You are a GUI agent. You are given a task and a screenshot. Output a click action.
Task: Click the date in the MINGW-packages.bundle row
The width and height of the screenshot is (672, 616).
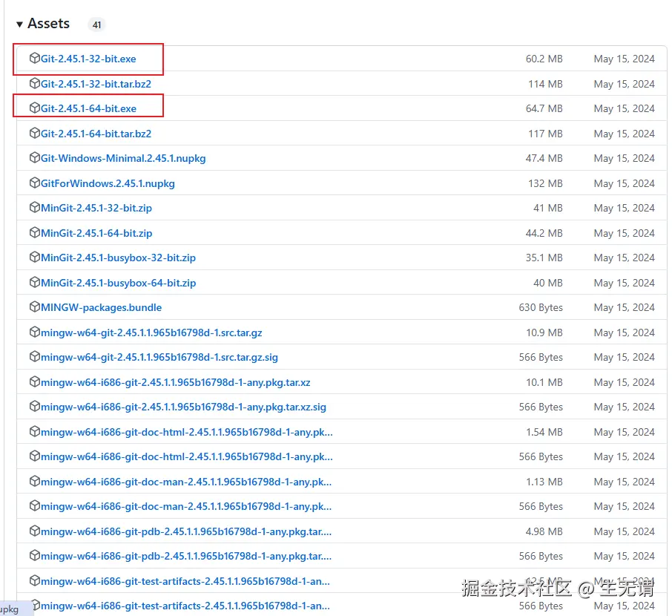[x=625, y=307]
